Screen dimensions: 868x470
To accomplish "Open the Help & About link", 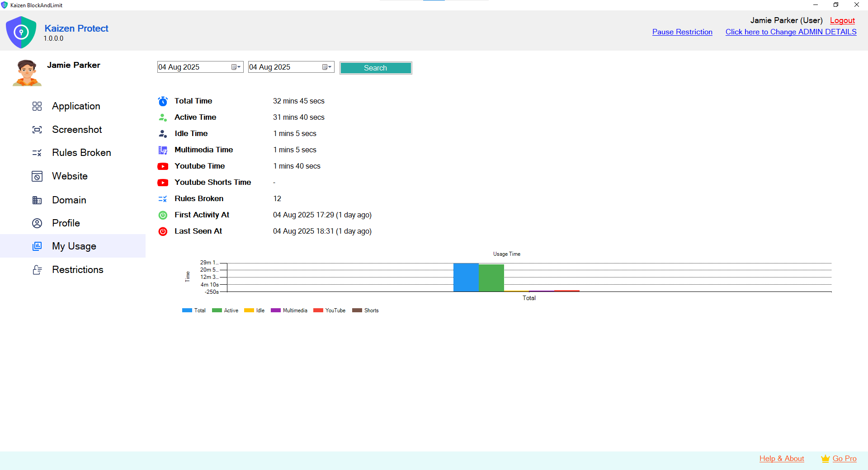I will pos(782,459).
